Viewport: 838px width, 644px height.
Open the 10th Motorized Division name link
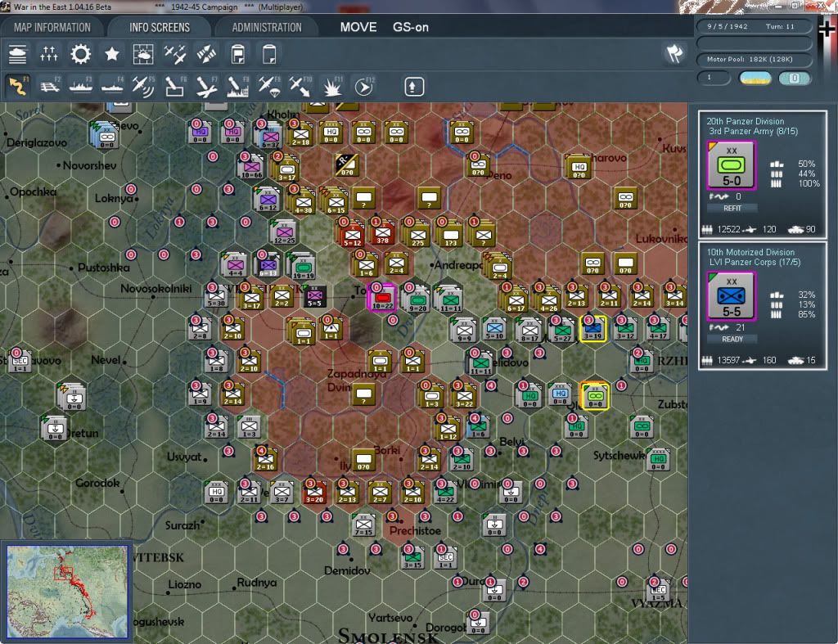[750, 252]
